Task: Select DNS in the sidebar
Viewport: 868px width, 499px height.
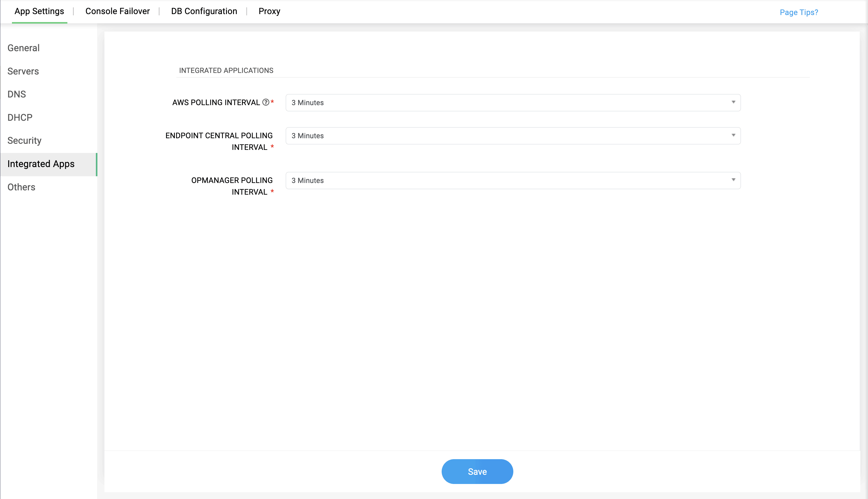Action: [x=17, y=94]
